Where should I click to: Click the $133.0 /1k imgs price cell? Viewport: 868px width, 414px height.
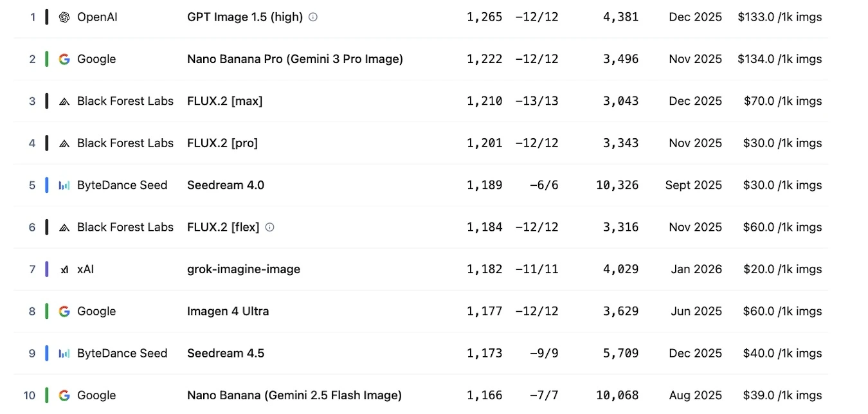click(x=779, y=17)
